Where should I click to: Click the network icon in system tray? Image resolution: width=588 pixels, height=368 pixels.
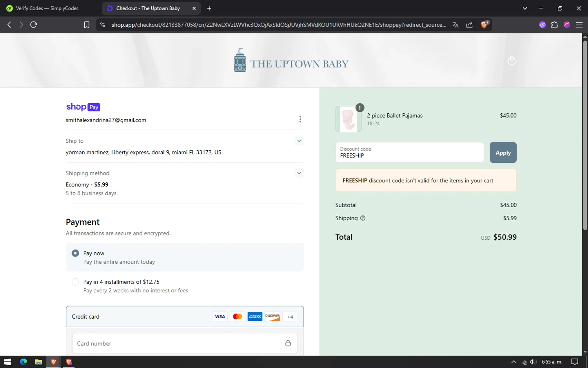click(x=524, y=362)
